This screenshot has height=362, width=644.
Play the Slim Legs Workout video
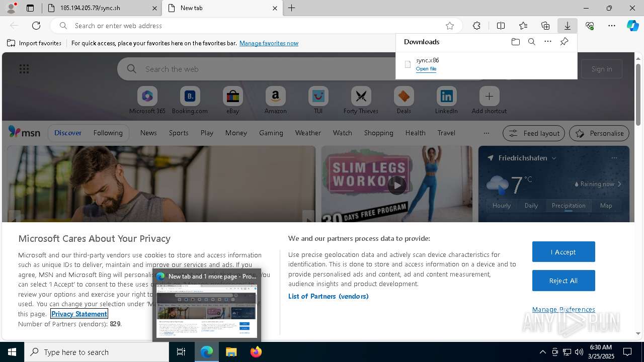[396, 185]
